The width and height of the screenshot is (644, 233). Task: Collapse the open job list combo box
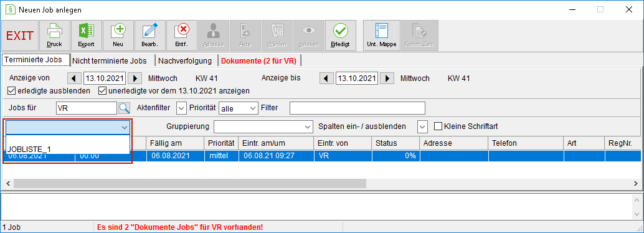point(125,127)
